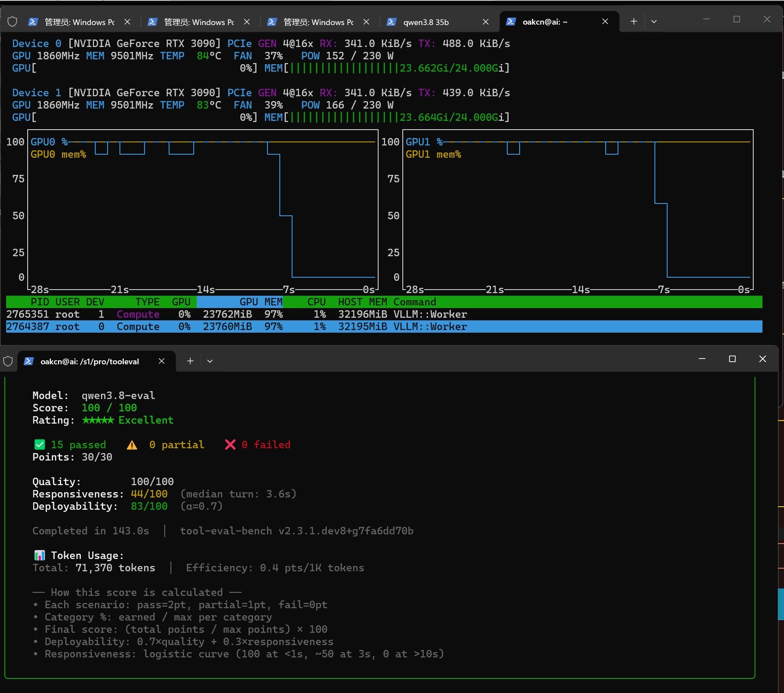The width and height of the screenshot is (784, 693).
Task: Click Device 1 memory usage bar
Action: 387,117
